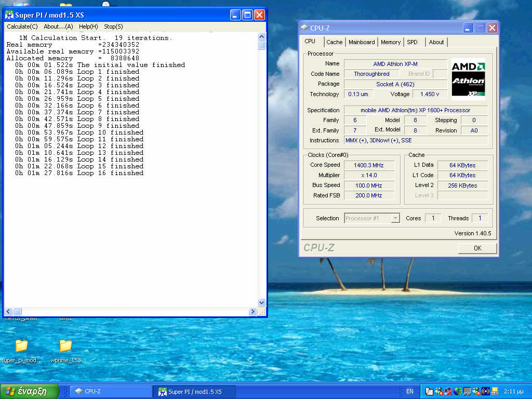The width and height of the screenshot is (532, 399).
Task: Switch to Super PI taskbar button
Action: click(x=194, y=391)
